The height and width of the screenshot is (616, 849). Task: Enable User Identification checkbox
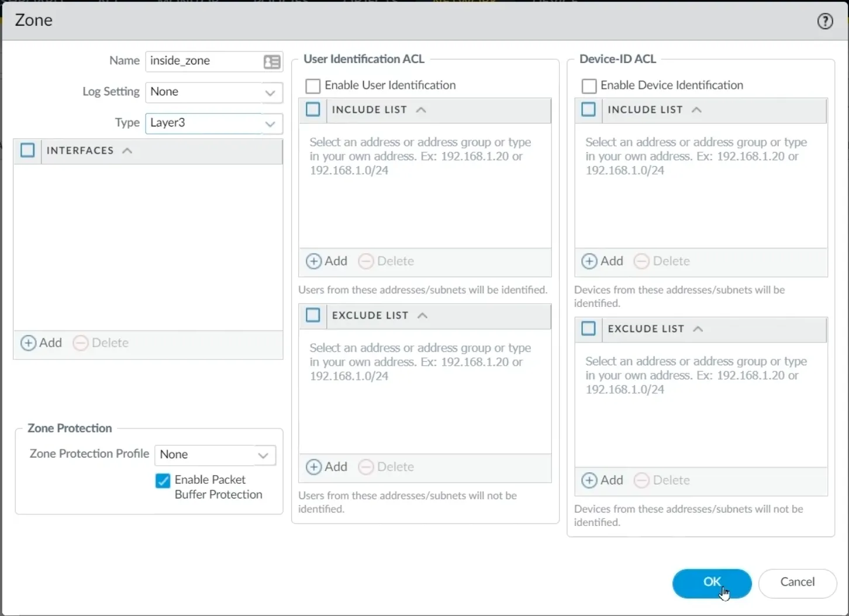pyautogui.click(x=313, y=86)
